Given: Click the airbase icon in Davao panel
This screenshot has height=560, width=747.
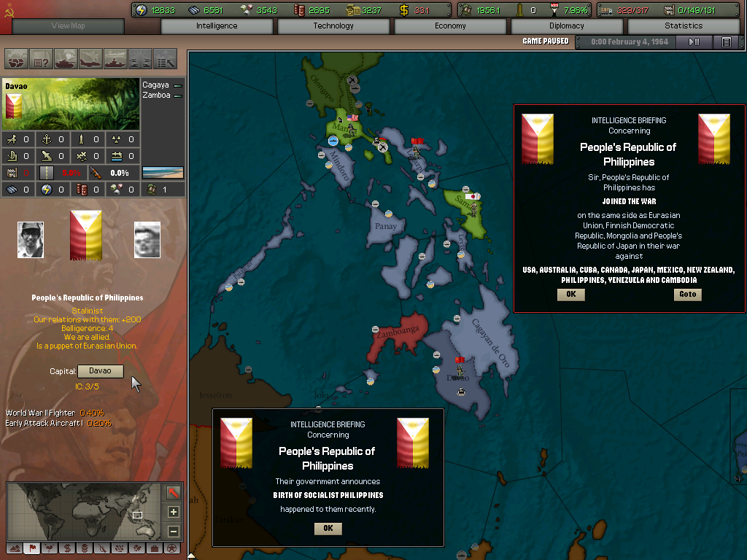Looking at the screenshot, I should [12, 139].
